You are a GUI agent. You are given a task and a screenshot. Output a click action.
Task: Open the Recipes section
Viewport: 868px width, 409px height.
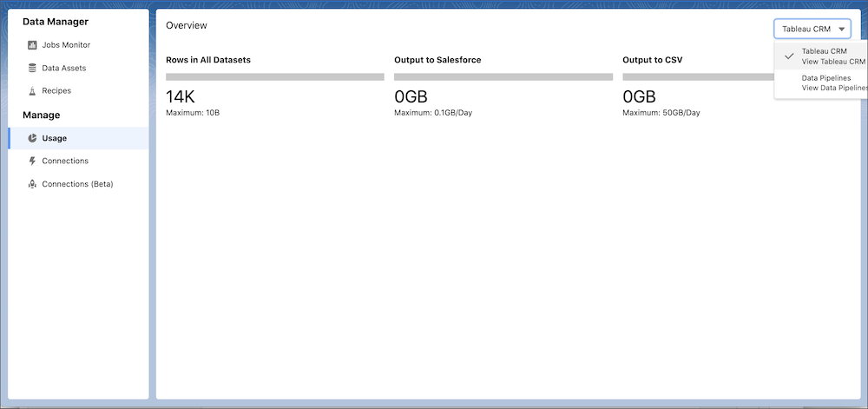pyautogui.click(x=56, y=90)
